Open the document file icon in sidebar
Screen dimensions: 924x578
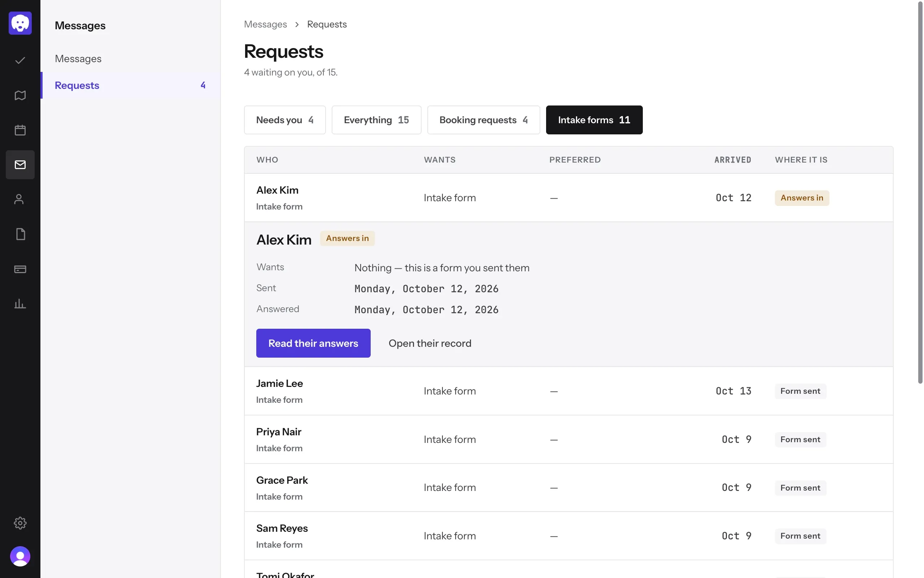[x=20, y=234]
